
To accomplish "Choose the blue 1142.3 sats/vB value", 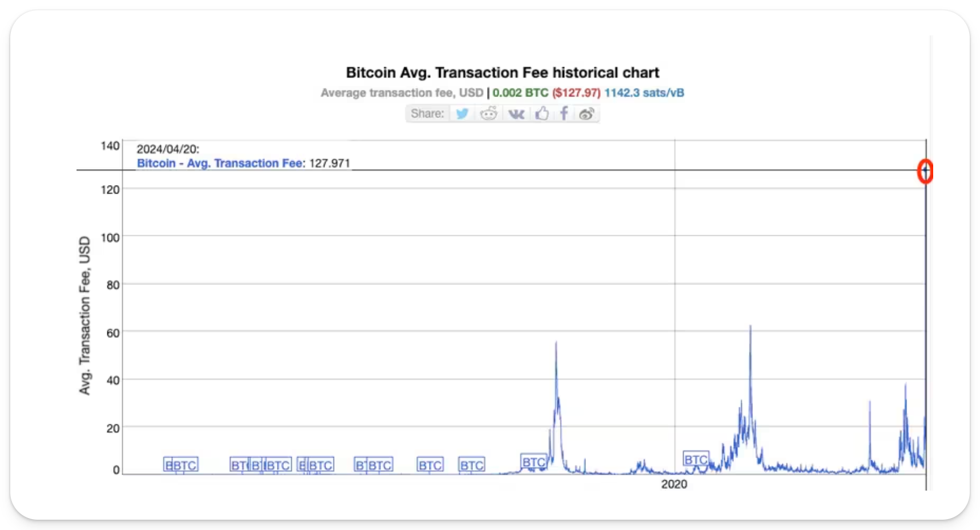I will 644,93.
